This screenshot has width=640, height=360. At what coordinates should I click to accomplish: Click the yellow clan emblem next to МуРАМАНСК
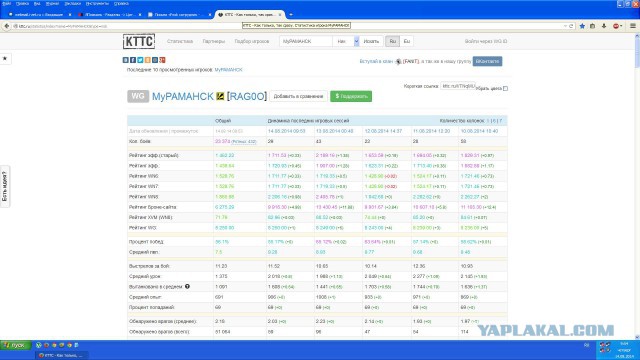tap(220, 96)
